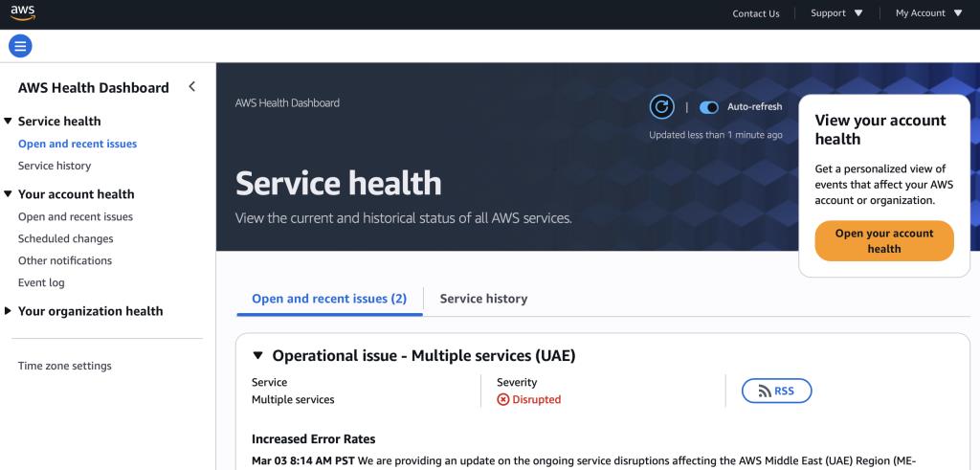The height and width of the screenshot is (470, 980).
Task: Click the AWS logo
Action: click(23, 12)
